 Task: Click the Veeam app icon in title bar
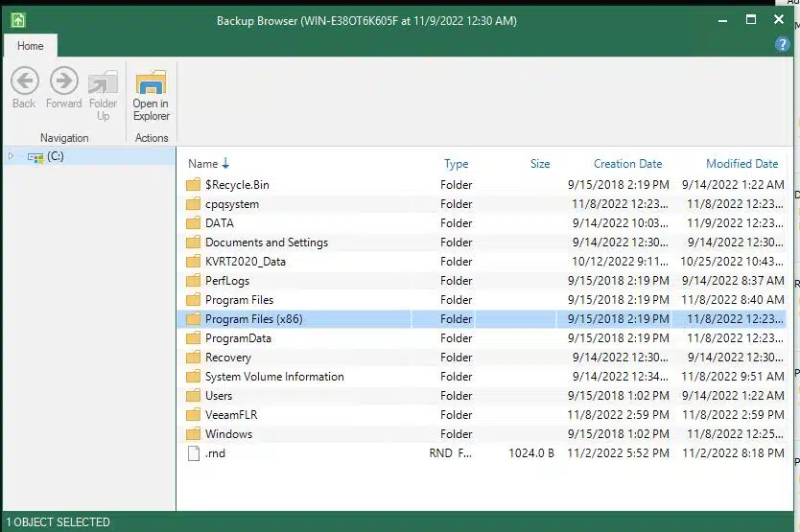pyautogui.click(x=17, y=19)
